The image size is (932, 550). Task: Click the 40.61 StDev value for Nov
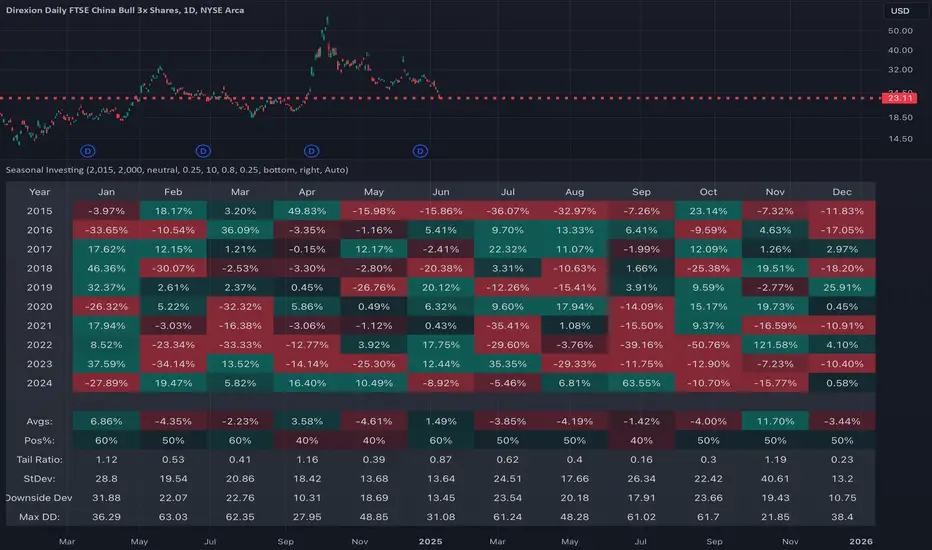775,479
